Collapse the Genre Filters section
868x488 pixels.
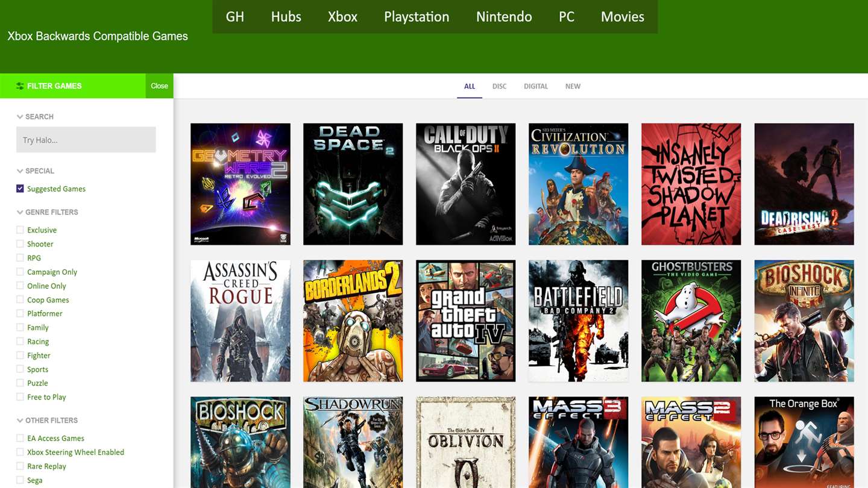pos(20,212)
